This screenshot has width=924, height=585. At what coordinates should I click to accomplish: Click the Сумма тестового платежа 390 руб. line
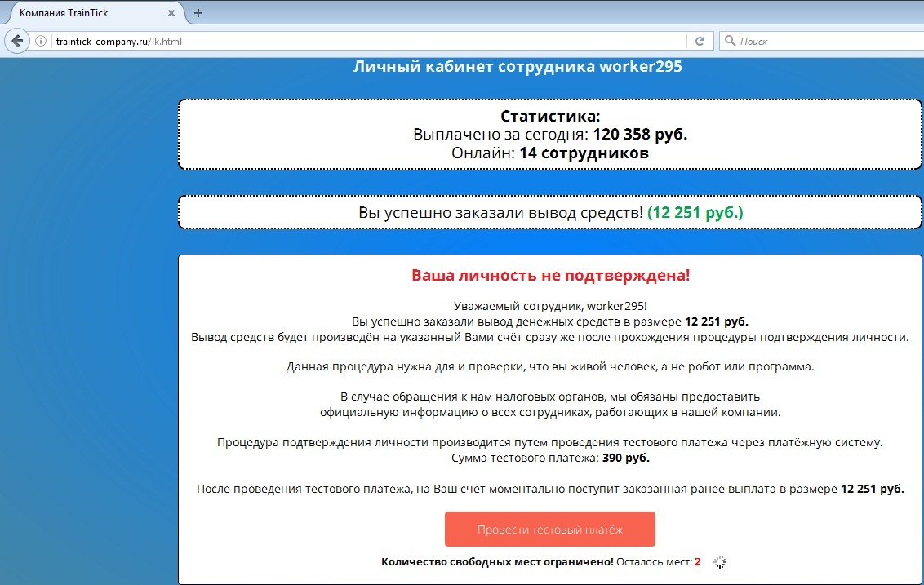pyautogui.click(x=549, y=459)
